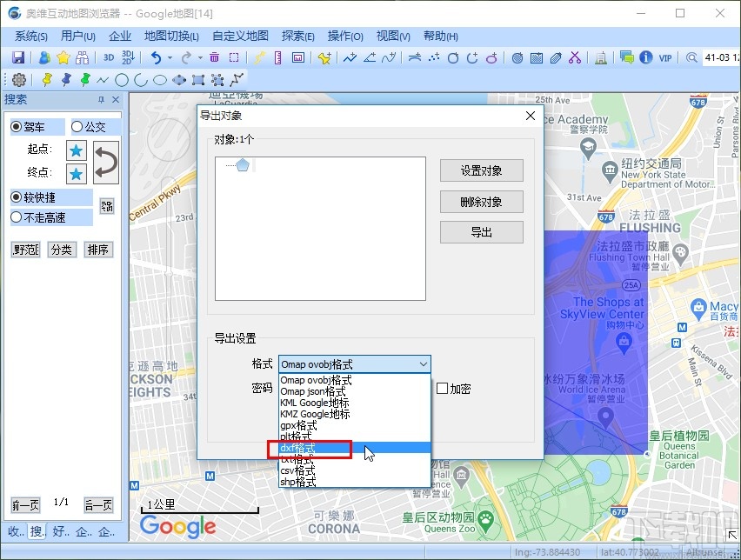Click the 导出 button

pos(481,232)
